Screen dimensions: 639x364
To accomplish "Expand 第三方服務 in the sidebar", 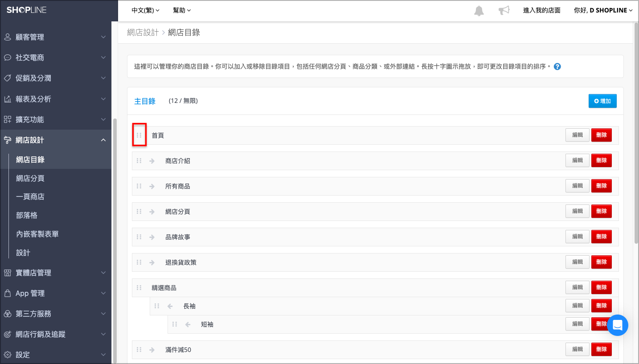I will [x=56, y=314].
